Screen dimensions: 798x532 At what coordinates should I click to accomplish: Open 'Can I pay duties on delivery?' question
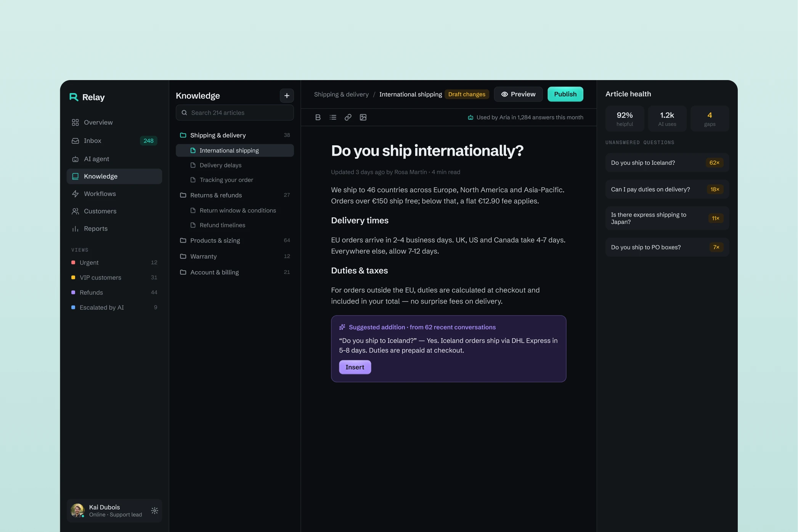pyautogui.click(x=667, y=190)
